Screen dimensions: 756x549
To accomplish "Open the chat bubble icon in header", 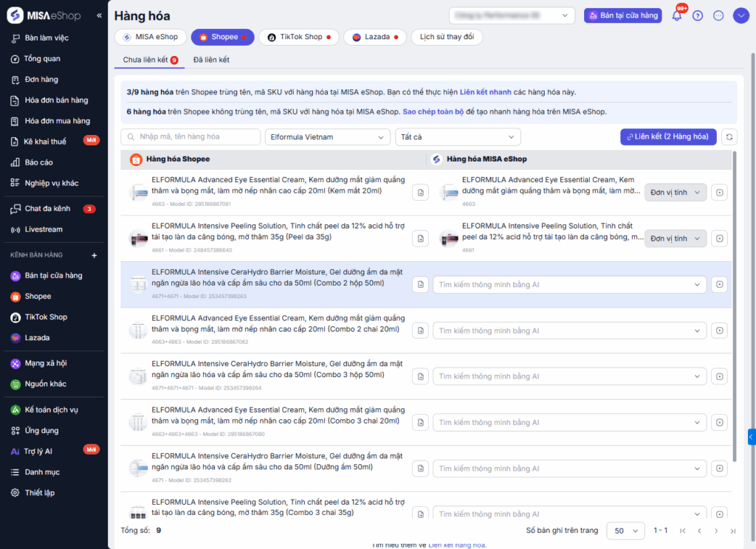I will click(718, 15).
